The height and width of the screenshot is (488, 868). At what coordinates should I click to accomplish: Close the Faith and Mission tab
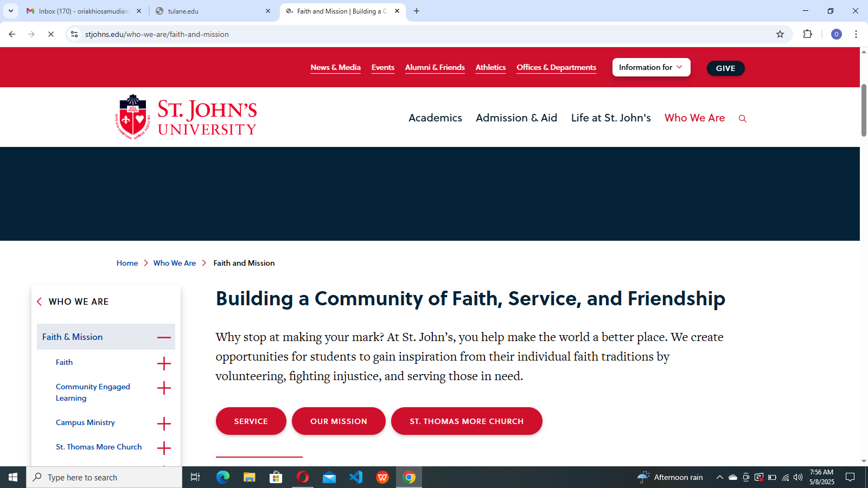(397, 11)
